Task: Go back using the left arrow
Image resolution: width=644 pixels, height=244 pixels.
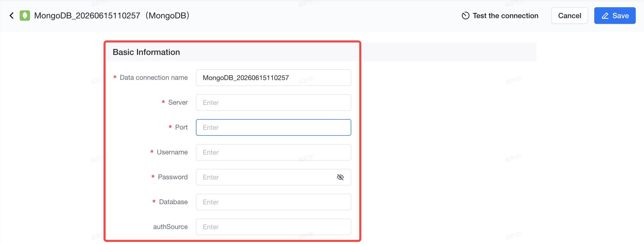Action: pos(12,16)
